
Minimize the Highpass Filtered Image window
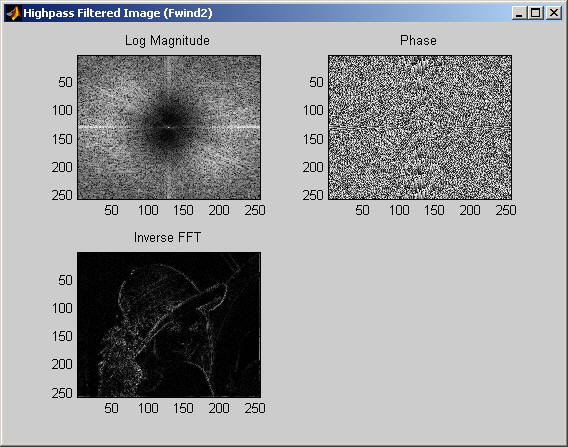point(519,13)
